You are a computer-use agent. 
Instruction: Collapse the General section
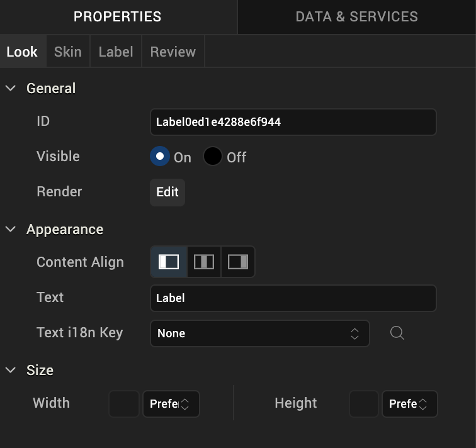(x=11, y=89)
